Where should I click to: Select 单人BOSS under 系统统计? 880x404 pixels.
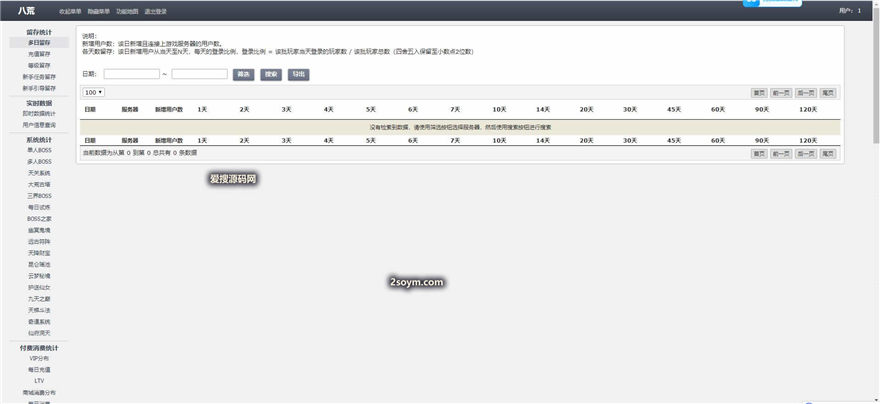(39, 150)
